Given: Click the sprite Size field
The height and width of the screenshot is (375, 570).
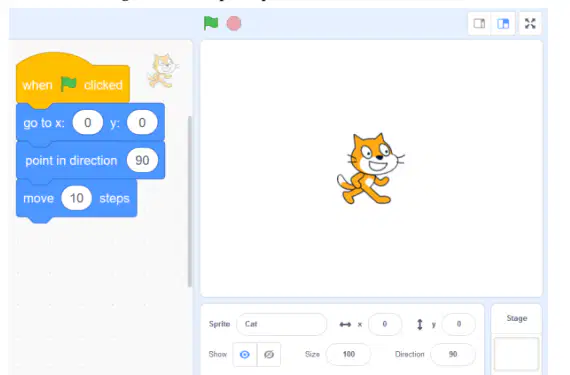Looking at the screenshot, I should coord(349,354).
